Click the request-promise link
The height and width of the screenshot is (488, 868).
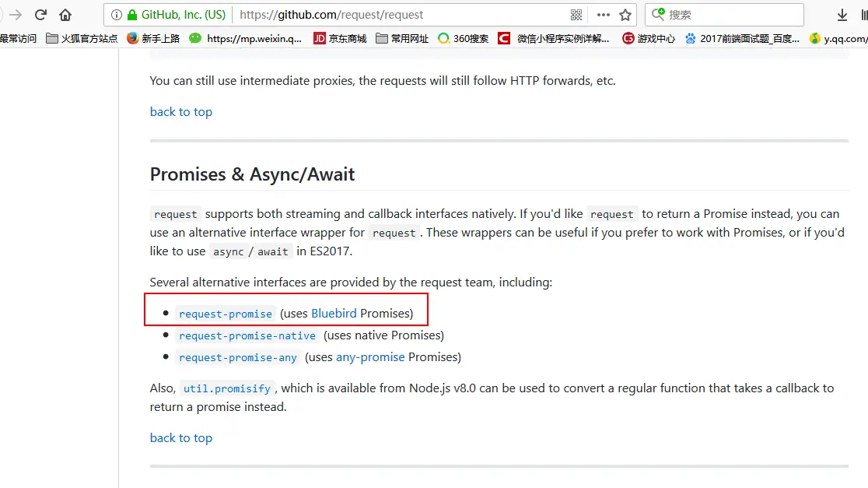[x=226, y=314]
